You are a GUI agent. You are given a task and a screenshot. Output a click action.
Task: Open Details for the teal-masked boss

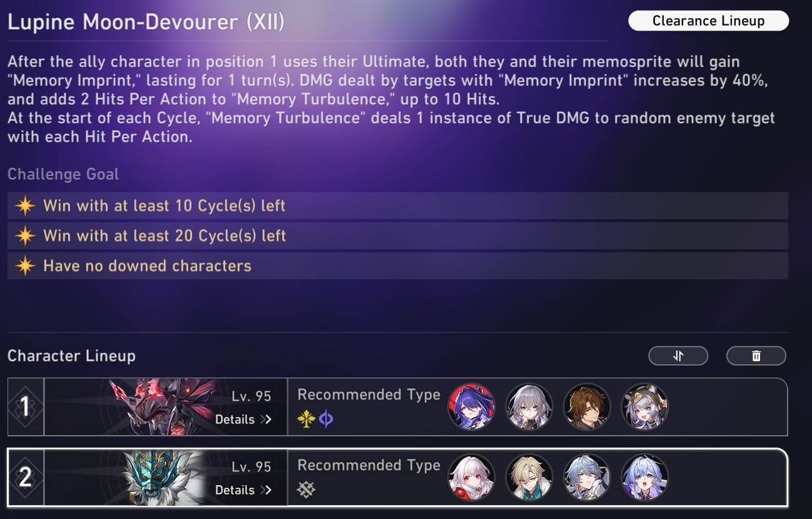point(243,490)
